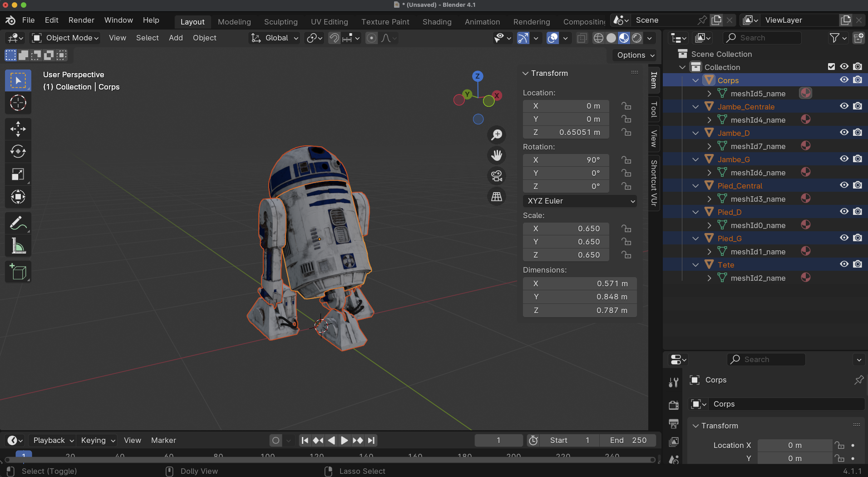Activate the 3D Cursor tool
Viewport: 868px width, 477px height.
click(x=18, y=103)
